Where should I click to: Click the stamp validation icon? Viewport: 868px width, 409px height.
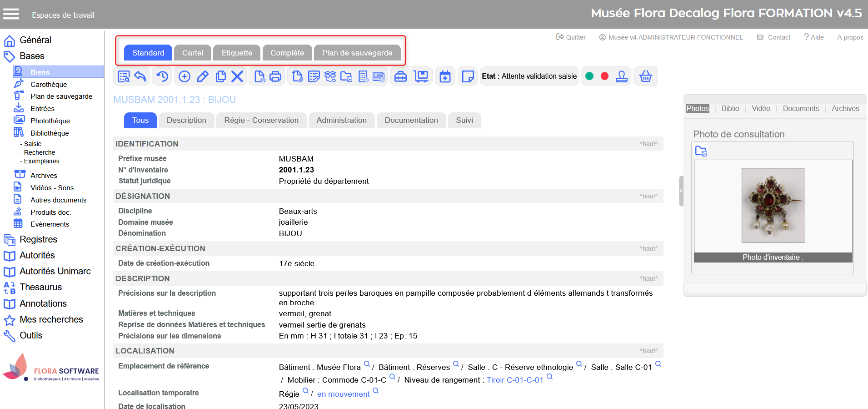[x=622, y=76]
